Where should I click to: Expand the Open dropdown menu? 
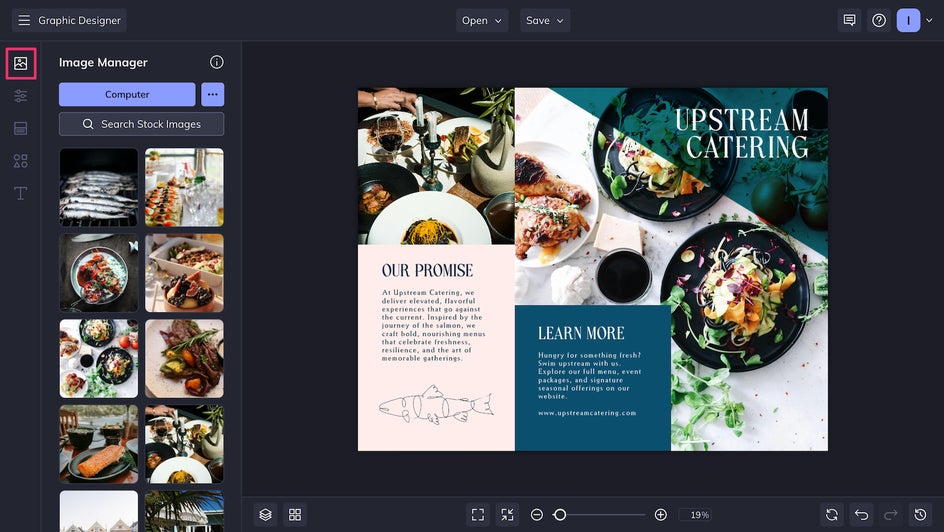(x=482, y=20)
